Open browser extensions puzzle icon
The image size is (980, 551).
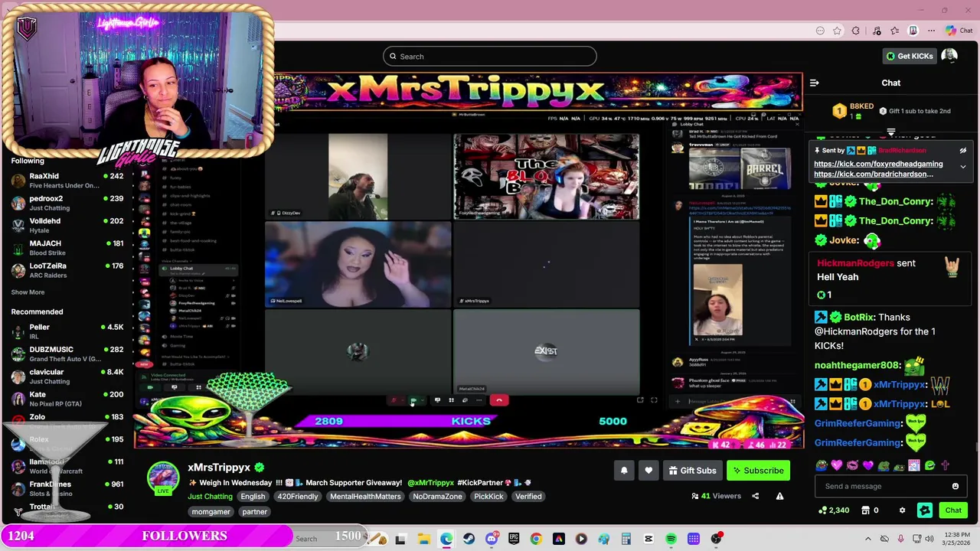856,31
